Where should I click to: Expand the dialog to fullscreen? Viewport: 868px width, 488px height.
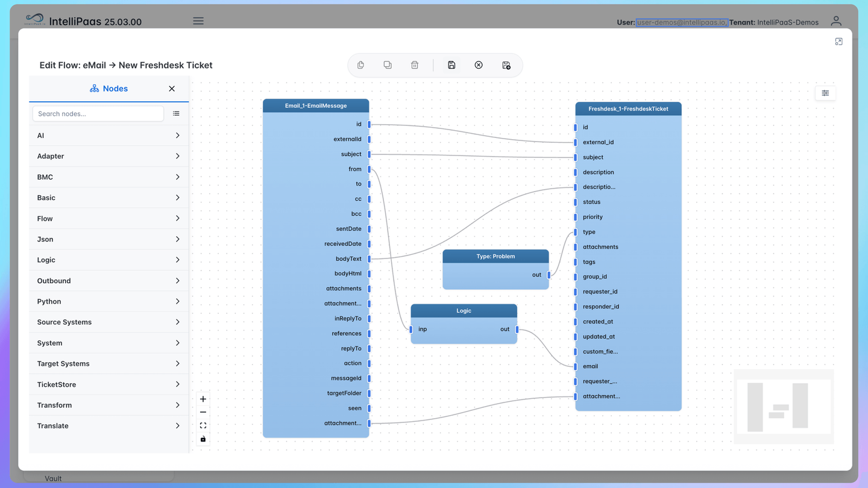pyautogui.click(x=838, y=42)
